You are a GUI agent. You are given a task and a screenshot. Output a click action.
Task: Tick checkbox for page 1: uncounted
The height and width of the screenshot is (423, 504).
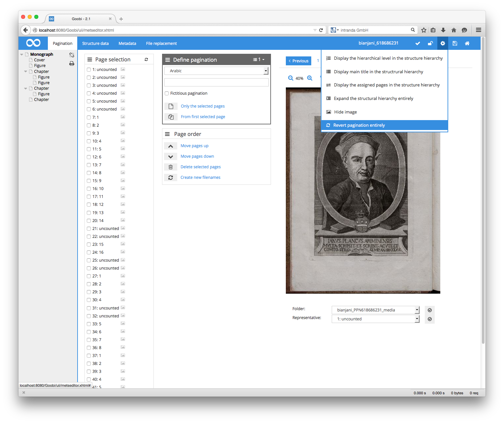(x=89, y=70)
